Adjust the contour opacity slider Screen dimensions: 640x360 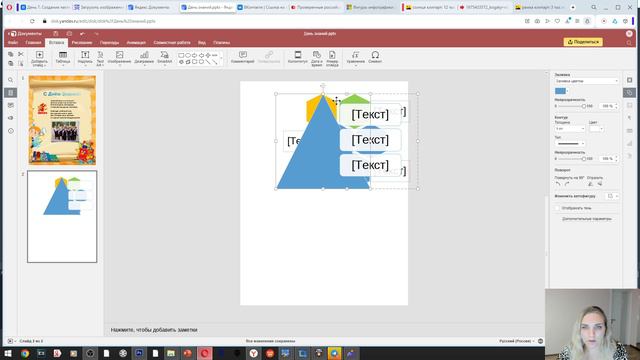(571, 159)
